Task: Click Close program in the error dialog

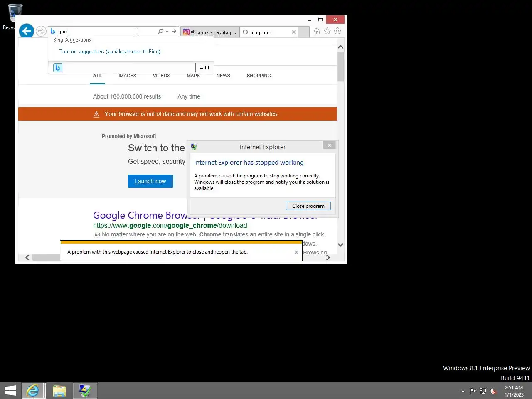Action: click(308, 206)
